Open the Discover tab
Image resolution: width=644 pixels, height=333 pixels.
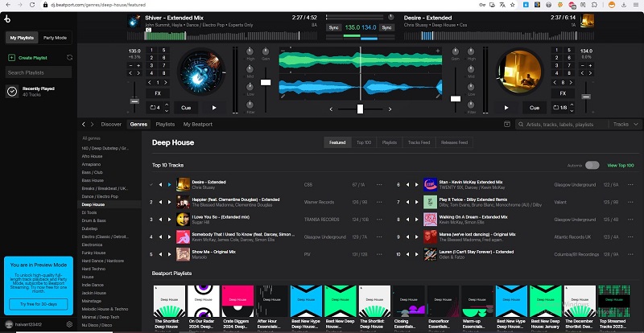[x=111, y=124]
